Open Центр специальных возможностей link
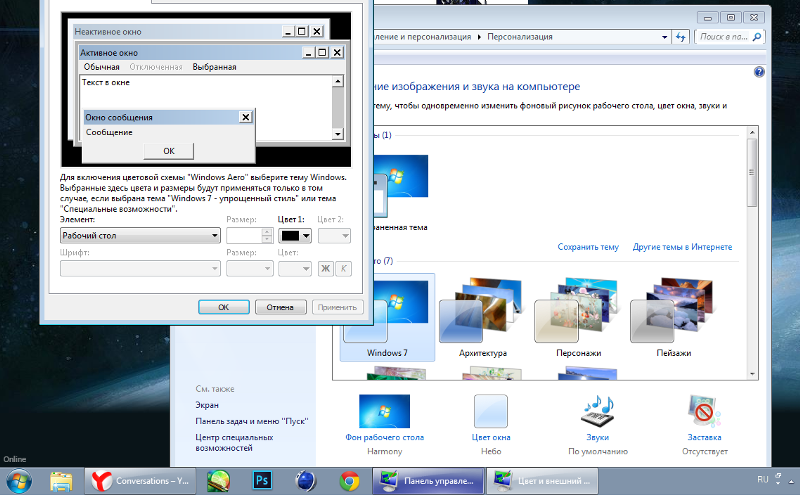 pos(234,442)
